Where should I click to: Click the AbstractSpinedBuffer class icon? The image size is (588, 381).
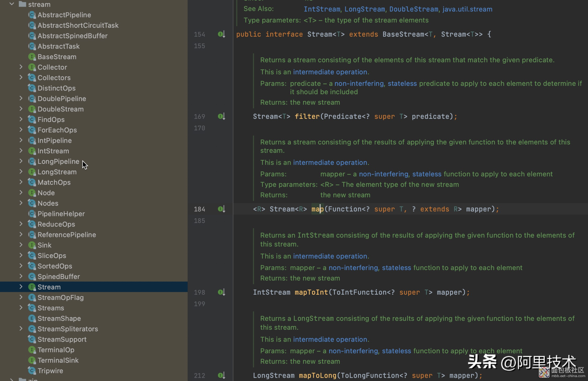[x=32, y=36]
